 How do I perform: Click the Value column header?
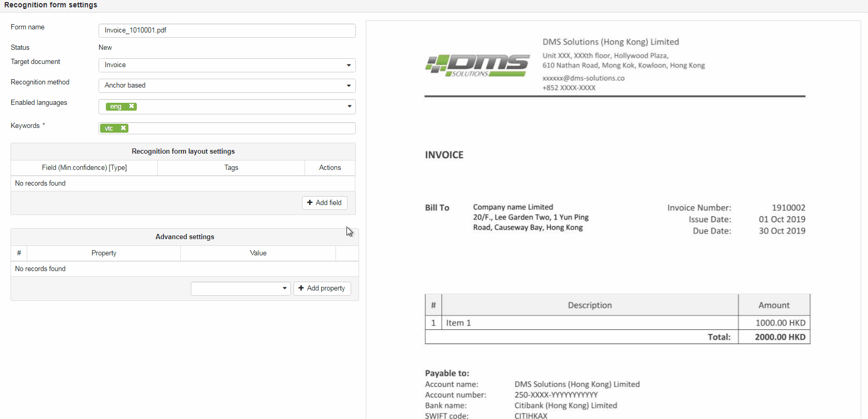[258, 253]
